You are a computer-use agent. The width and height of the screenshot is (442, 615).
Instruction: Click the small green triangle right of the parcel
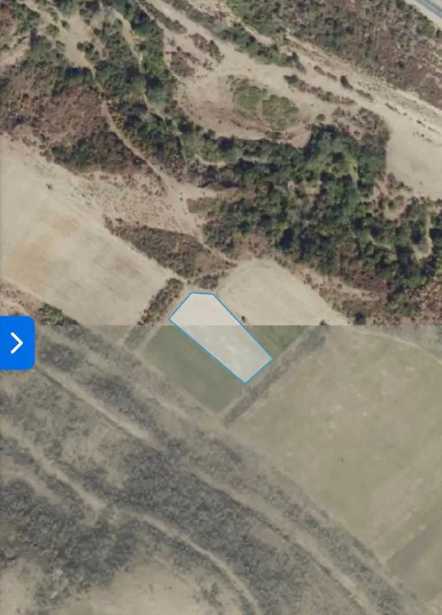278,339
